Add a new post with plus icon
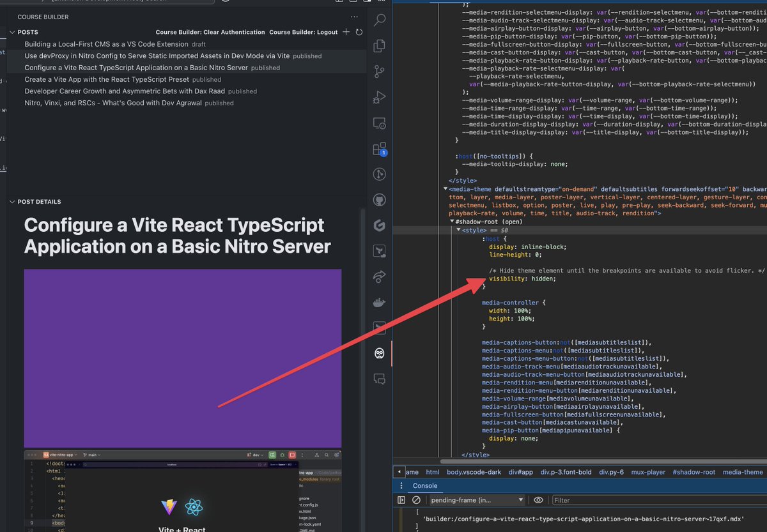Image resolution: width=767 pixels, height=532 pixels. point(346,32)
